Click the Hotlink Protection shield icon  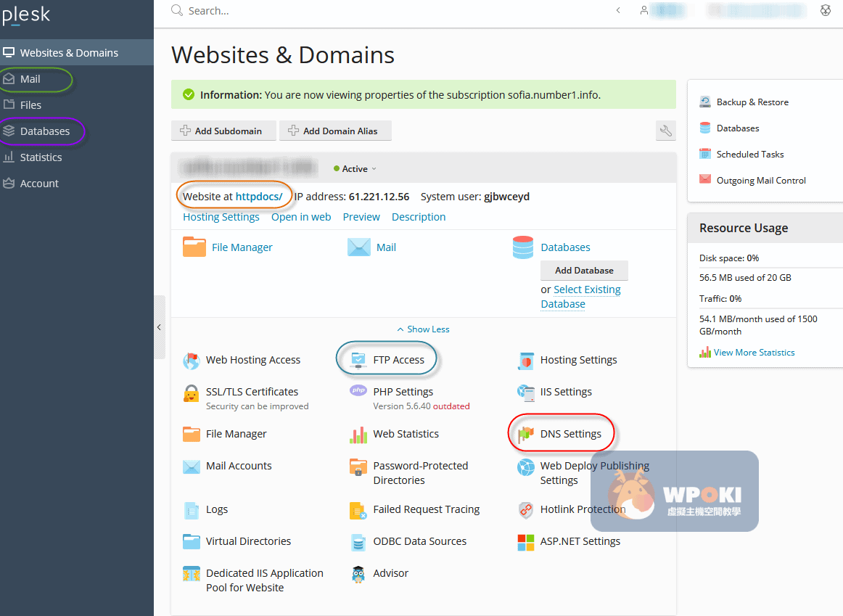(526, 510)
